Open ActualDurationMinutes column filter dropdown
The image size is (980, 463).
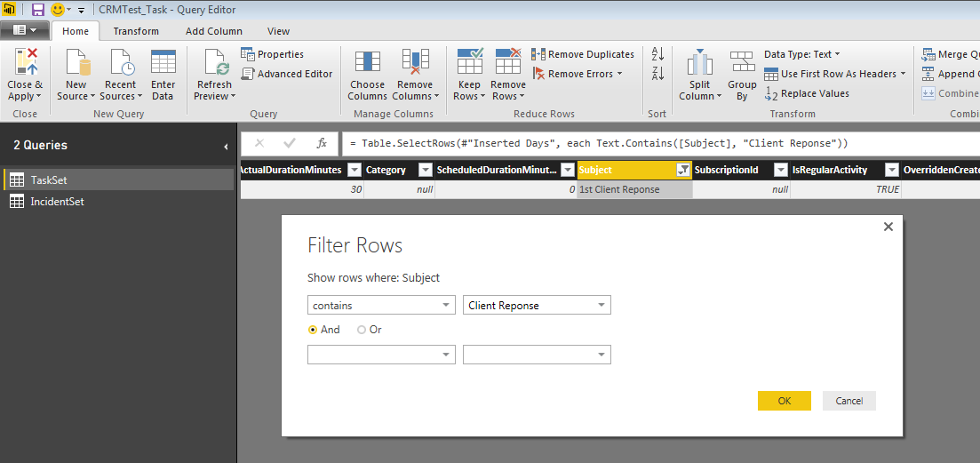coord(355,170)
